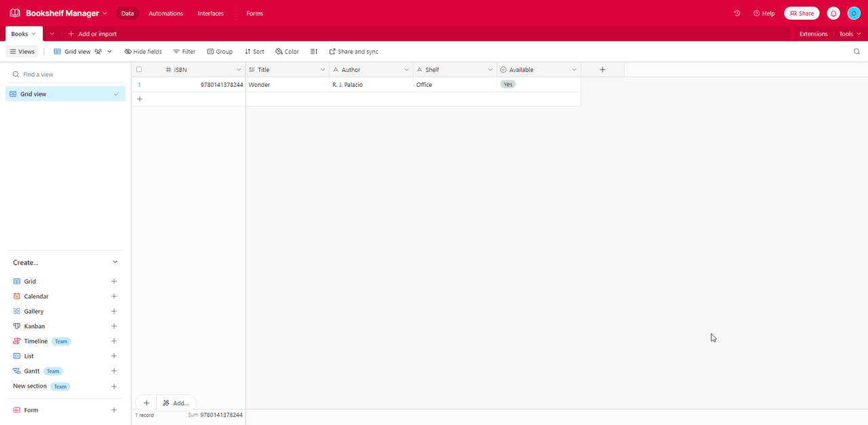Screen dimensions: 868x425
Task: Collapse the Create section
Action: (115, 262)
